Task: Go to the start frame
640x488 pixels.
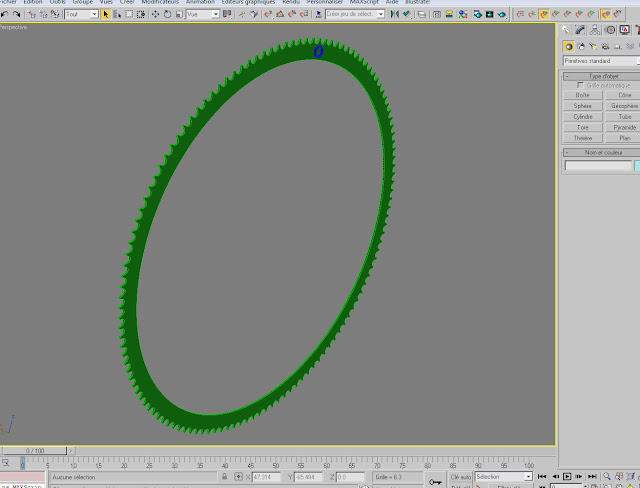Action: (542, 476)
